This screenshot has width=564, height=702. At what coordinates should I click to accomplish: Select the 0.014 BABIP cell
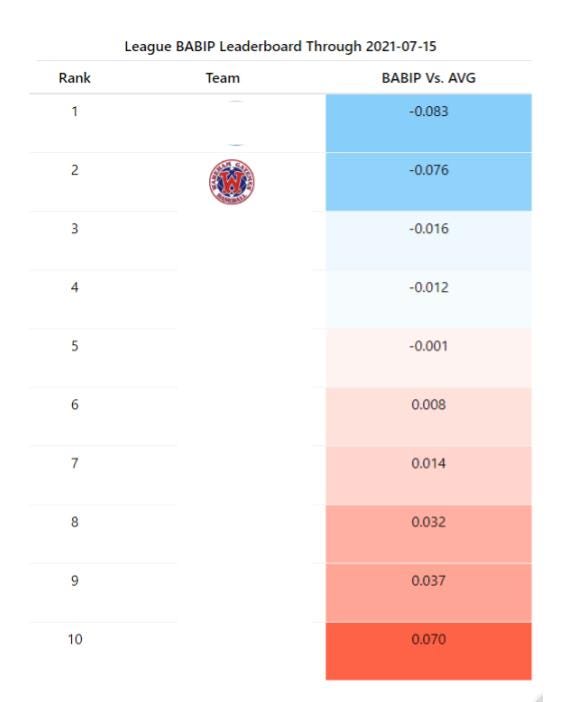tap(428, 475)
